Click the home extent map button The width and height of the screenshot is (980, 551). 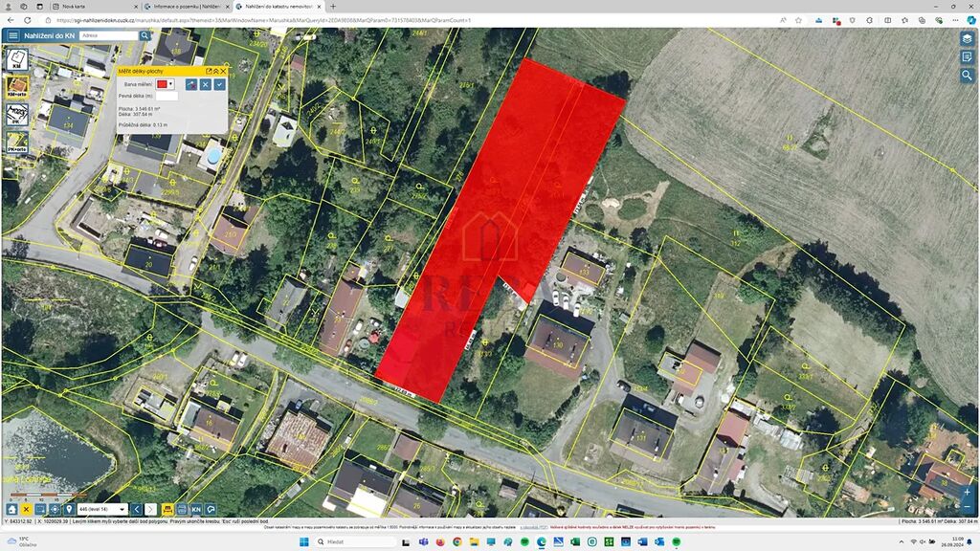(11, 509)
